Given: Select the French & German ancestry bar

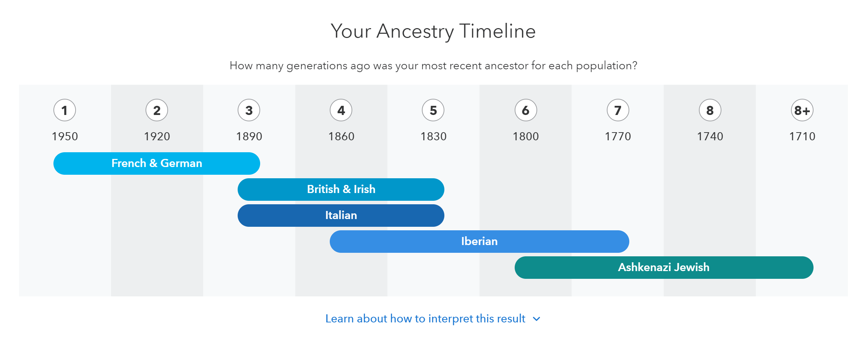Looking at the screenshot, I should tap(157, 163).
